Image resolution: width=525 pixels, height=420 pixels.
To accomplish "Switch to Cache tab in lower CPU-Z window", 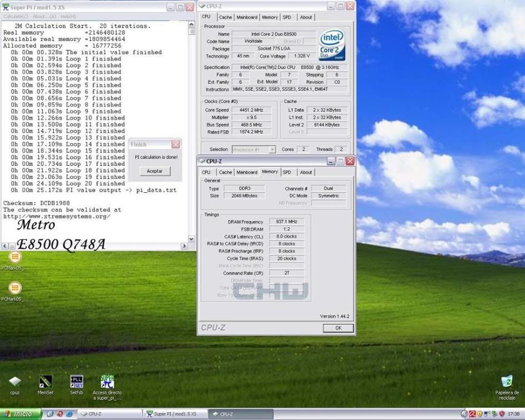I will [x=225, y=172].
